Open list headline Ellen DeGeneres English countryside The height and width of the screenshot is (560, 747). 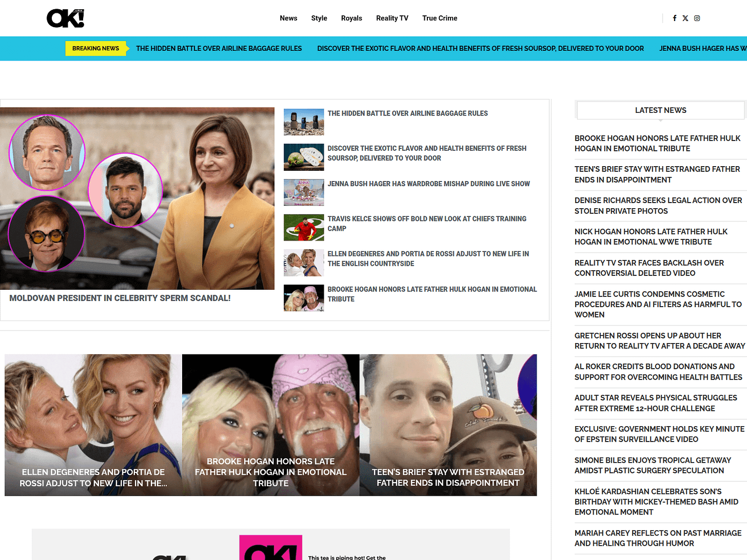click(428, 258)
